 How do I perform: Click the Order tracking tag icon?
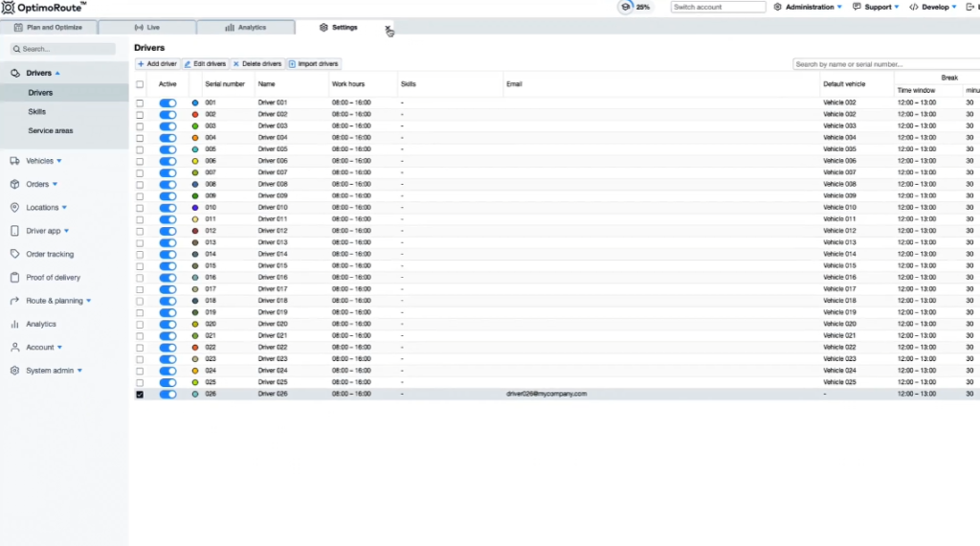[x=15, y=254]
